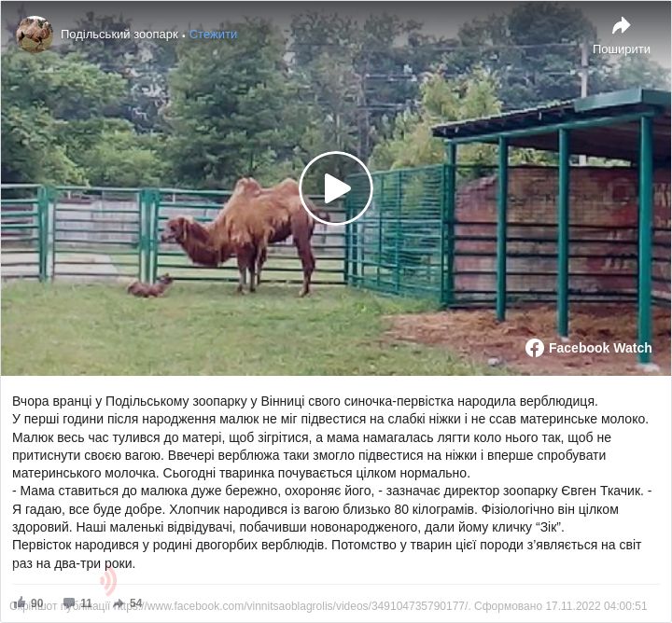Open the Facebook Watch text link
Image resolution: width=672 pixels, height=623 pixels.
coord(600,348)
